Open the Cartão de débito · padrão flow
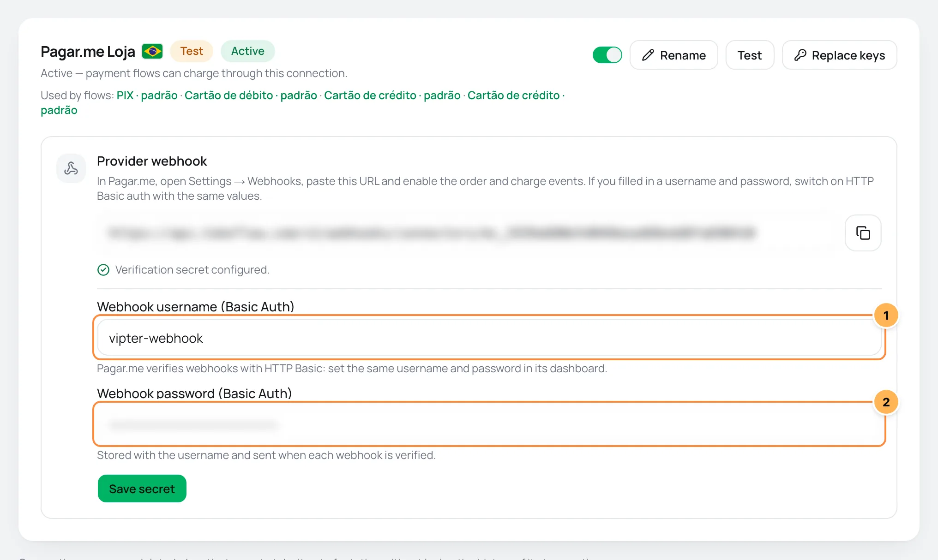The height and width of the screenshot is (560, 938). pyautogui.click(x=251, y=95)
